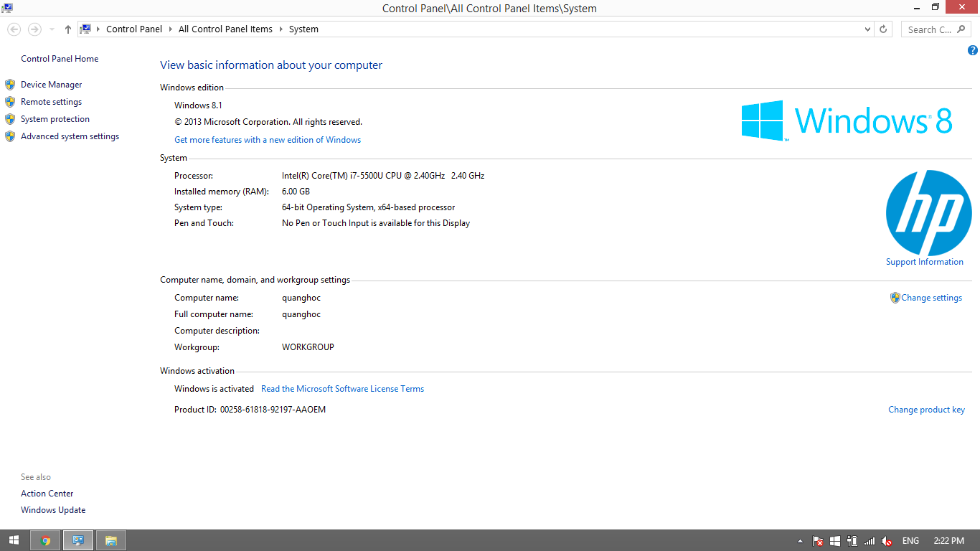Select Control Panel in address breadcrumb
980x551 pixels.
click(134, 29)
